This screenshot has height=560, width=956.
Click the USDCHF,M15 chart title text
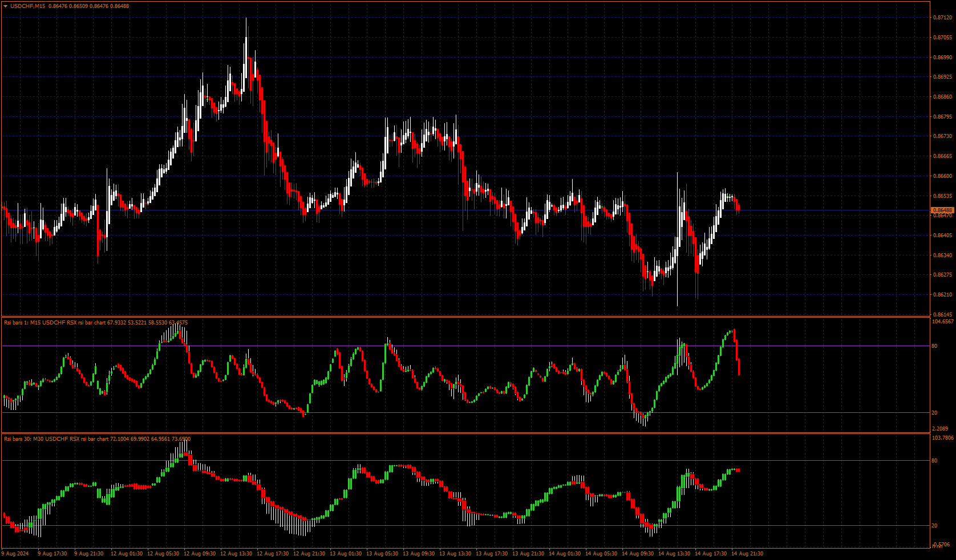point(29,6)
